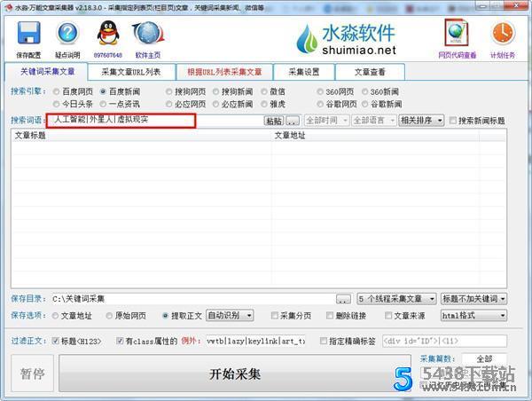Viewport: 532px width, 401px height.
Task: Click the shuimiao.net logo
Action: 346,39
